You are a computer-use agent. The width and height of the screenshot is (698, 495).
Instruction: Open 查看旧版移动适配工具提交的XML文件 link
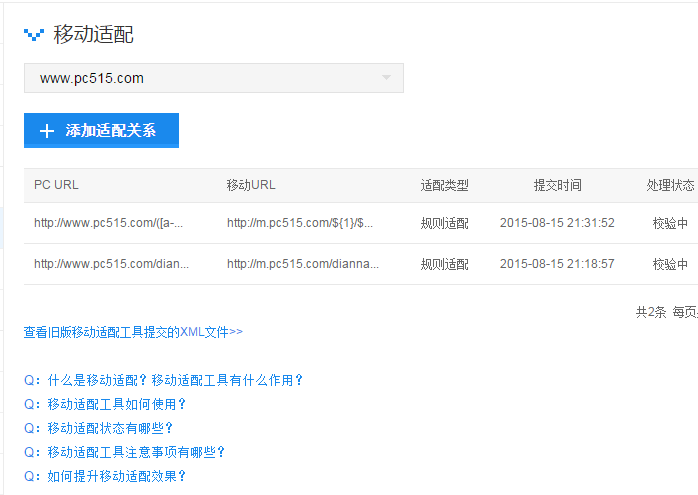(x=133, y=332)
